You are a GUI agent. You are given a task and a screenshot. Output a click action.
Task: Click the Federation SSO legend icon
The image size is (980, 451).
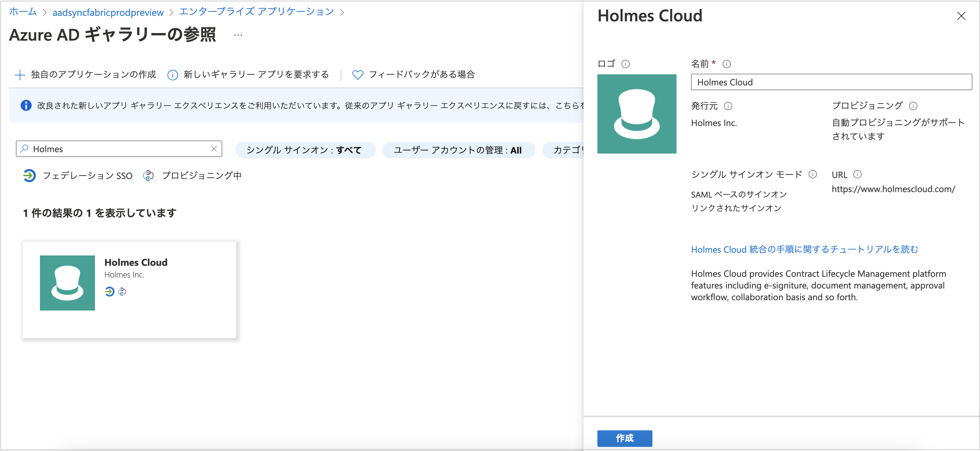click(29, 176)
